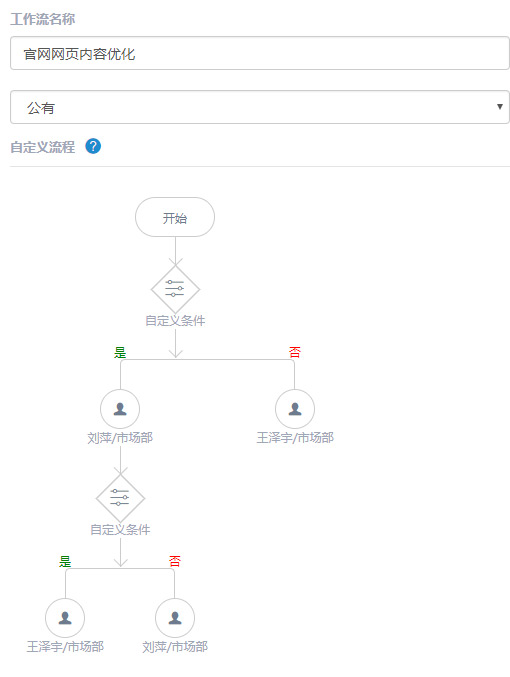Click the 工作流名称 field label
Screen dimensions: 510x677
point(43,19)
